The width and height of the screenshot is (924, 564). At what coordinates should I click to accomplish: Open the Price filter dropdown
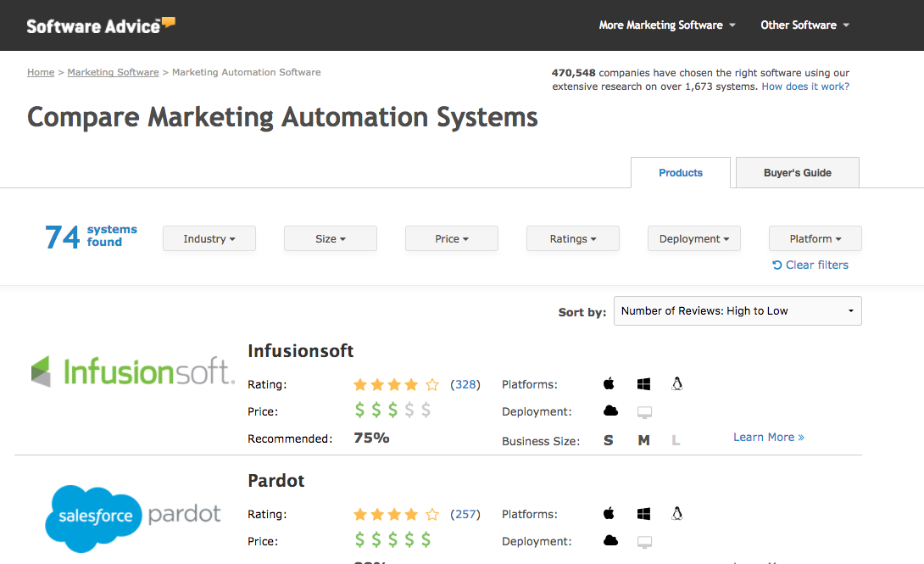(x=451, y=239)
